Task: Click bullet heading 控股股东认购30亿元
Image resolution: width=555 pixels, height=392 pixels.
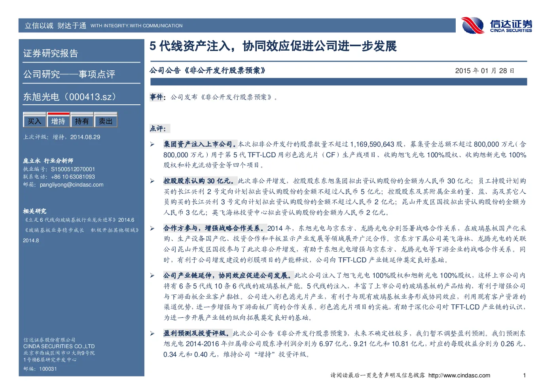Action: click(201, 181)
